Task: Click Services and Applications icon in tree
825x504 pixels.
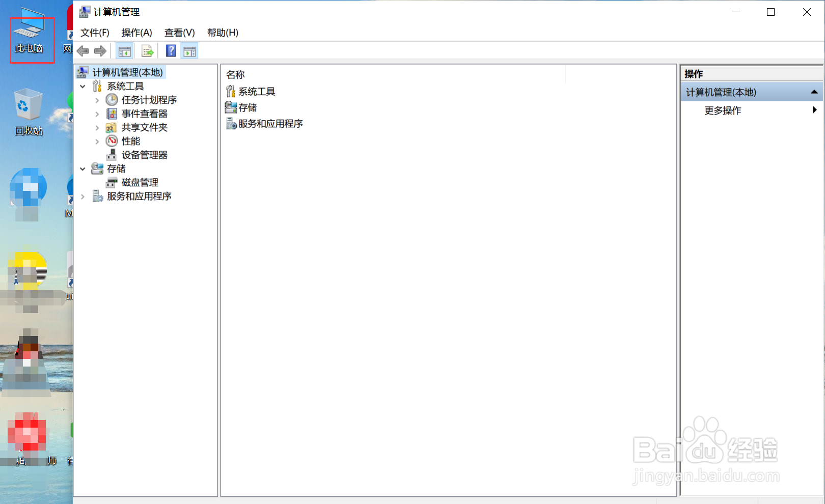Action: (x=97, y=196)
